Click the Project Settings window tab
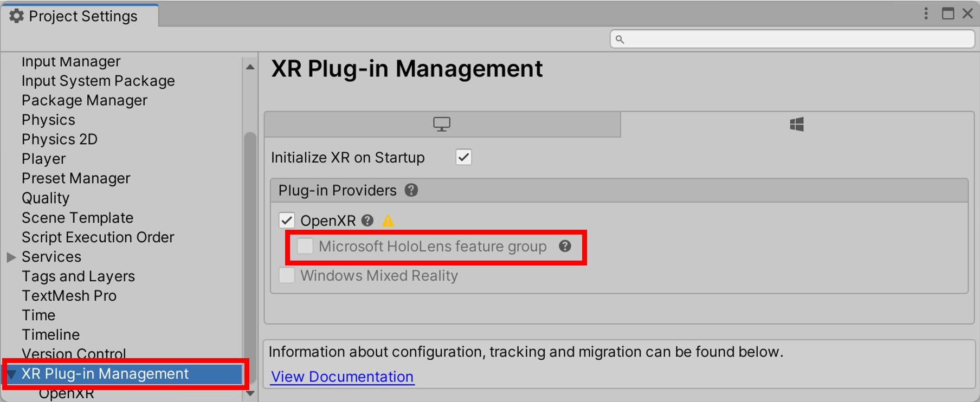 tap(80, 16)
